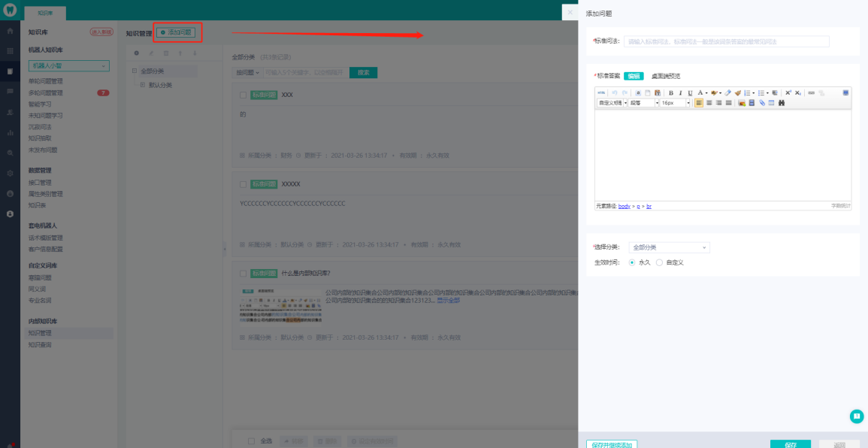Click the 添加问题 button
This screenshot has width=868, height=448.
click(176, 32)
